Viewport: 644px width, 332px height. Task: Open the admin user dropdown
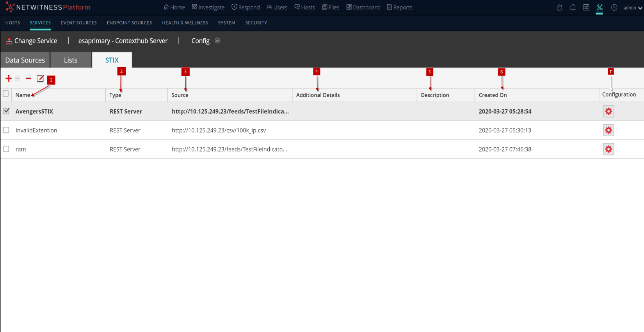click(x=632, y=7)
